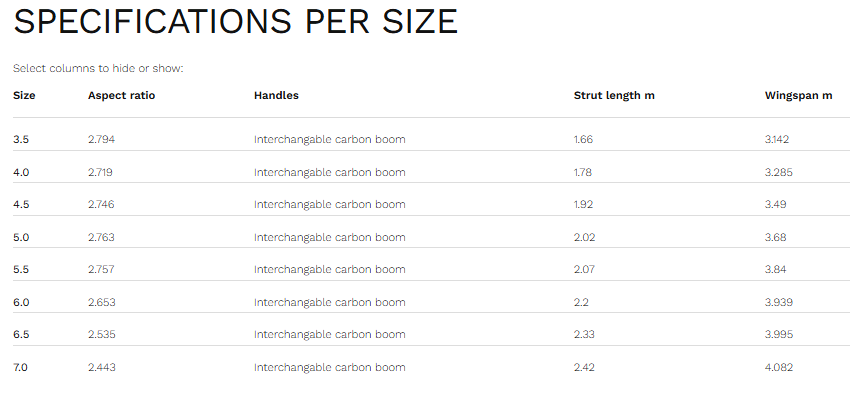The width and height of the screenshot is (850, 393).
Task: Click the Aspect ratio column header
Action: tap(121, 95)
